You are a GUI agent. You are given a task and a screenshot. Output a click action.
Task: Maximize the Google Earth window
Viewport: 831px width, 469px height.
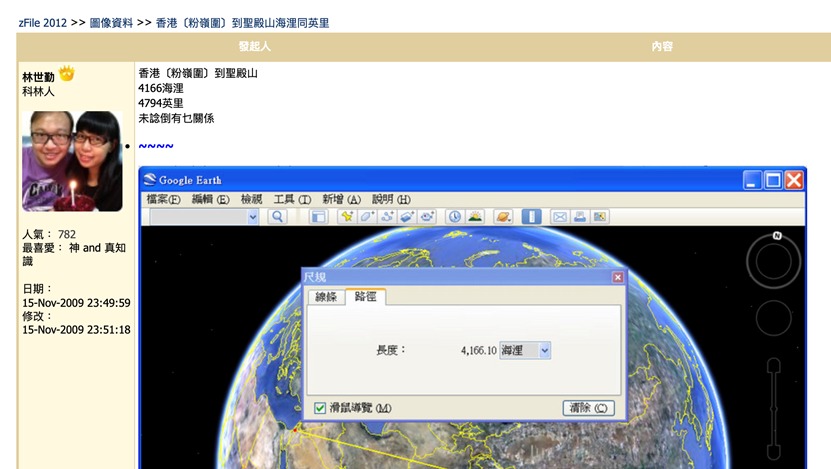coord(773,180)
